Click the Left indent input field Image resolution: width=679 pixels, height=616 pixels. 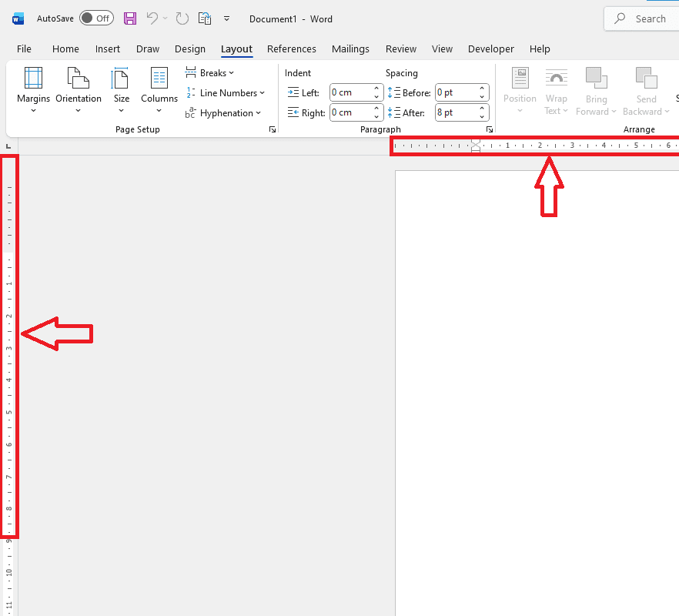(x=350, y=92)
